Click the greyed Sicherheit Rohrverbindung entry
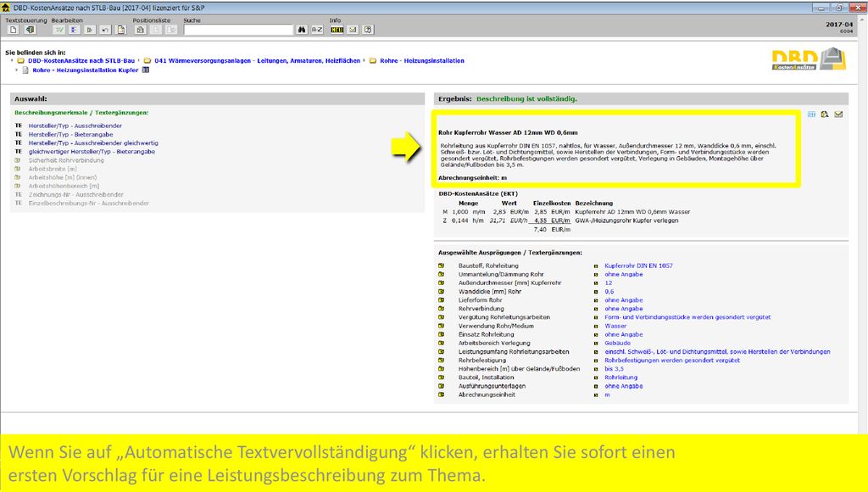This screenshot has height=492, width=868. tap(66, 160)
